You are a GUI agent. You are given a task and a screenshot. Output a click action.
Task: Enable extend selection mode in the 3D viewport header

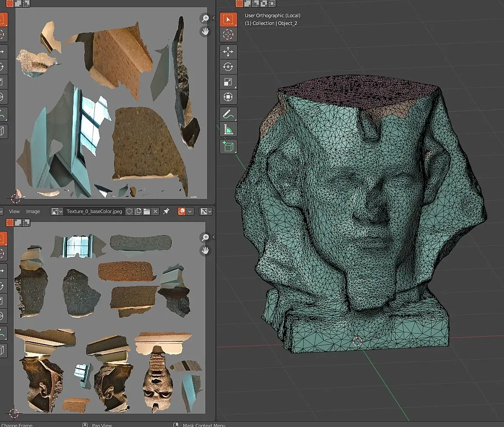247,3
